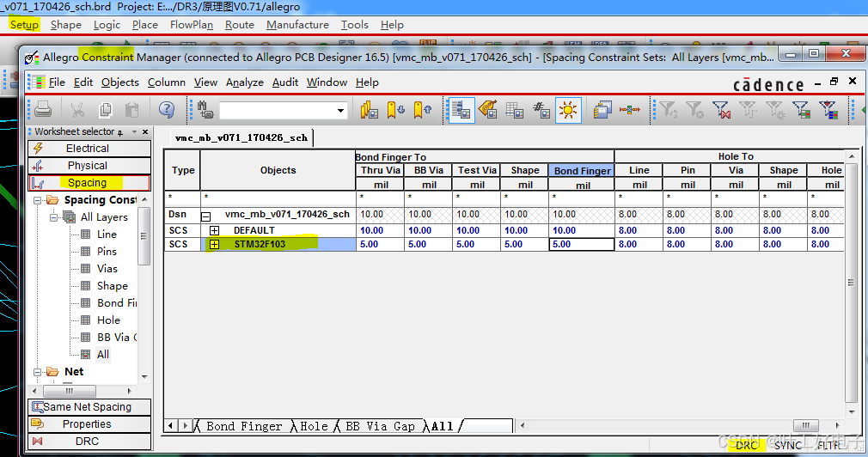The height and width of the screenshot is (457, 868).
Task: Switch to the Bond Finger worksheet tab
Action: pyautogui.click(x=244, y=426)
